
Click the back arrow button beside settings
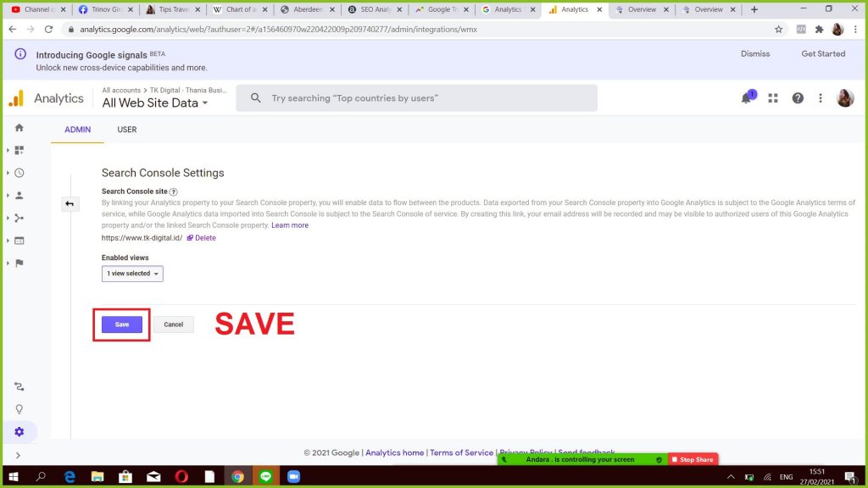70,203
